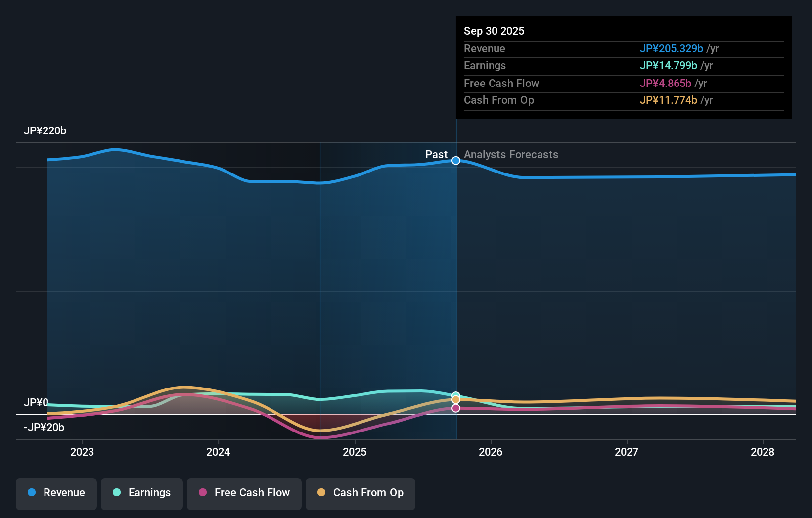The image size is (812, 518).
Task: Click the blue Revenue legend dot
Action: click(x=32, y=493)
